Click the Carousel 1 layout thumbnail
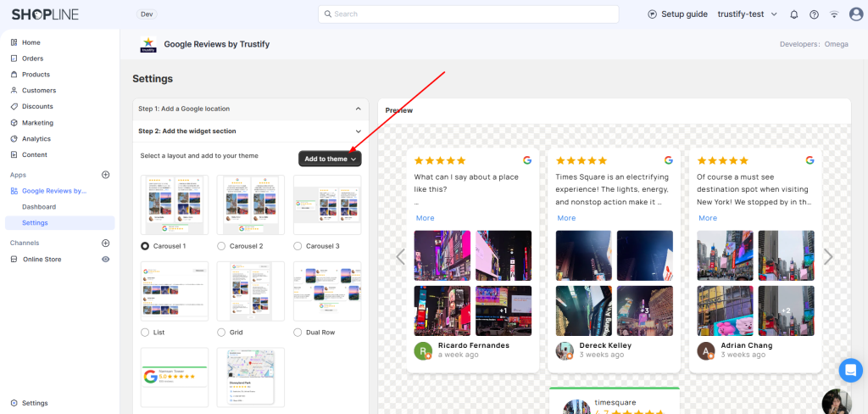The height and width of the screenshot is (414, 868). coord(175,205)
